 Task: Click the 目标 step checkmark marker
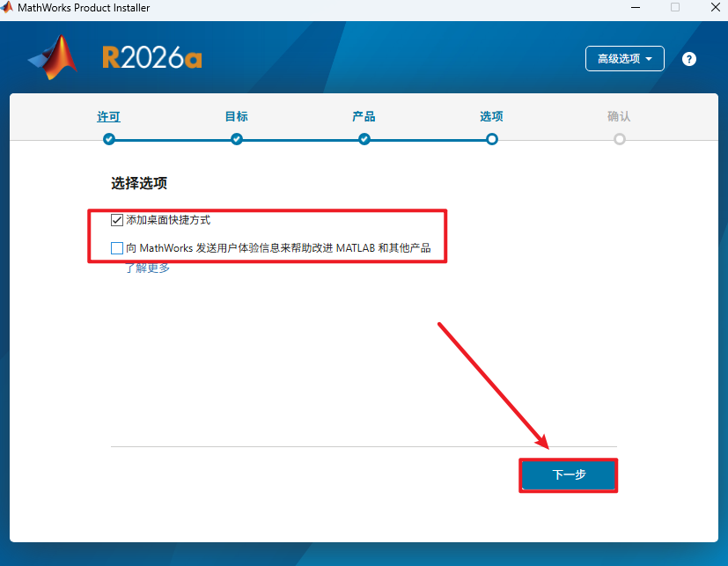pyautogui.click(x=237, y=139)
